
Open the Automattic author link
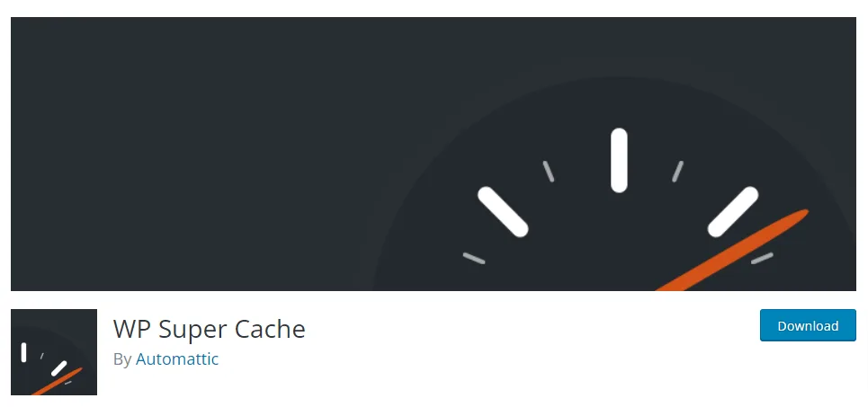tap(177, 358)
